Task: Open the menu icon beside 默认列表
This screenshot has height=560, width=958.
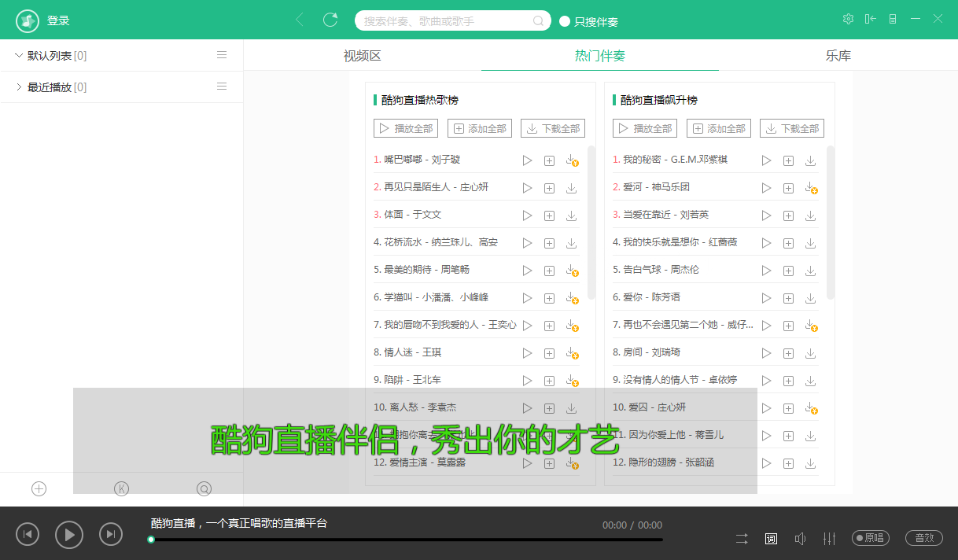Action: click(x=222, y=55)
